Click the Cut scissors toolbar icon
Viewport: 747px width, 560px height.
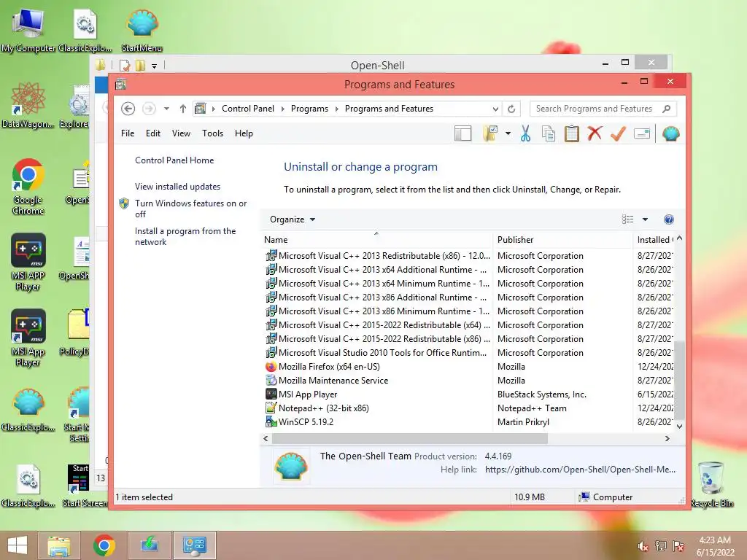point(525,134)
